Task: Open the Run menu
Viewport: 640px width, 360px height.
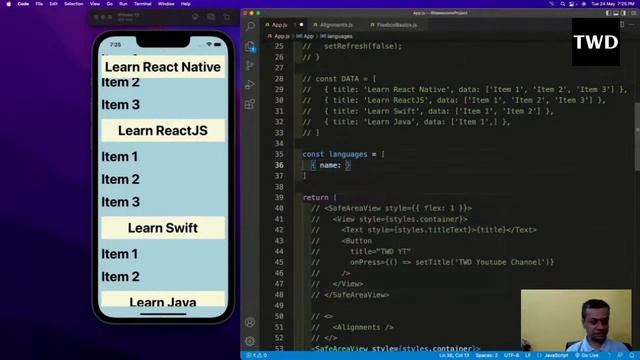Action: tap(123, 4)
